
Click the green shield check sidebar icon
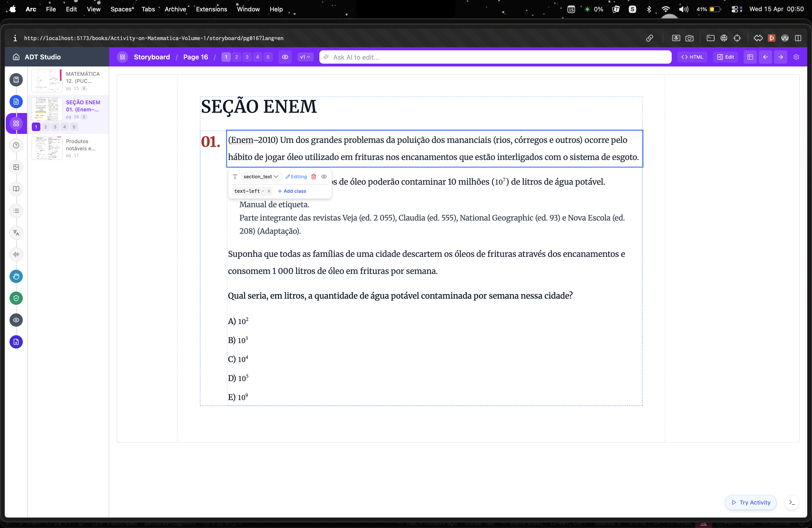(x=16, y=298)
